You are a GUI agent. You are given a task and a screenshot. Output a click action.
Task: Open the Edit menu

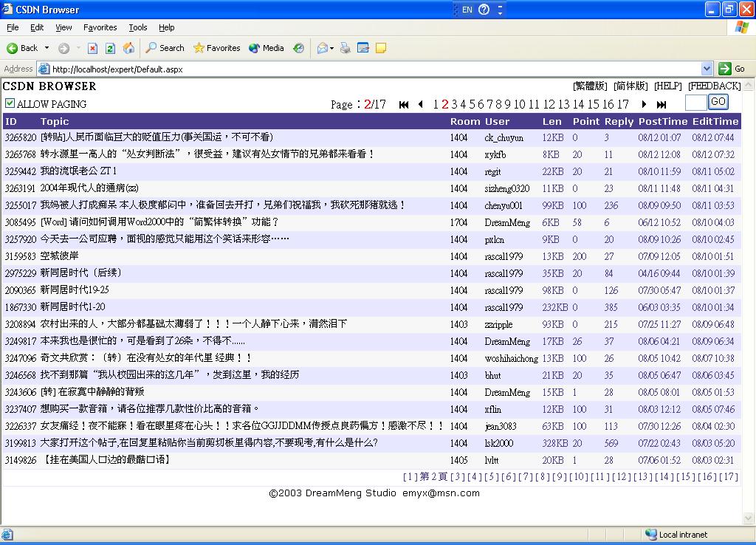tap(37, 27)
